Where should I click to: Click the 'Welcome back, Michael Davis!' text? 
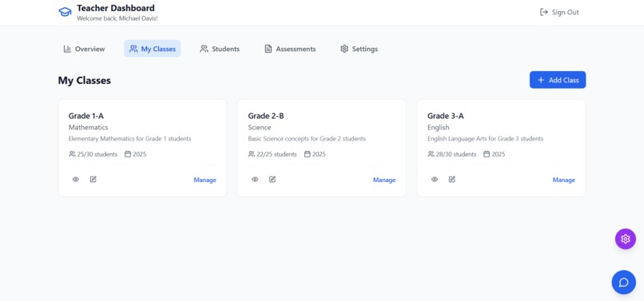click(x=117, y=18)
